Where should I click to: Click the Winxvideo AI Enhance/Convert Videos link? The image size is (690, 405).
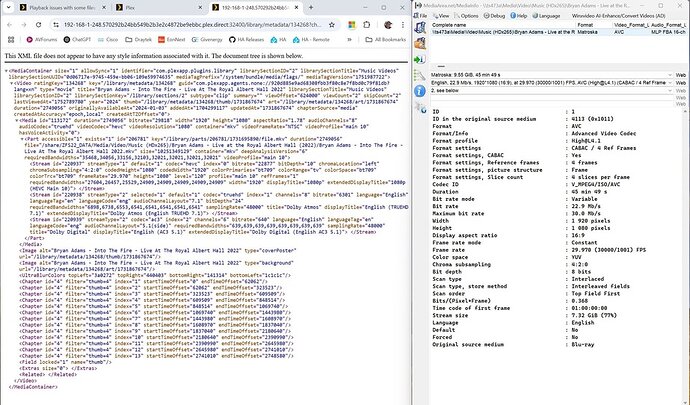coord(619,15)
